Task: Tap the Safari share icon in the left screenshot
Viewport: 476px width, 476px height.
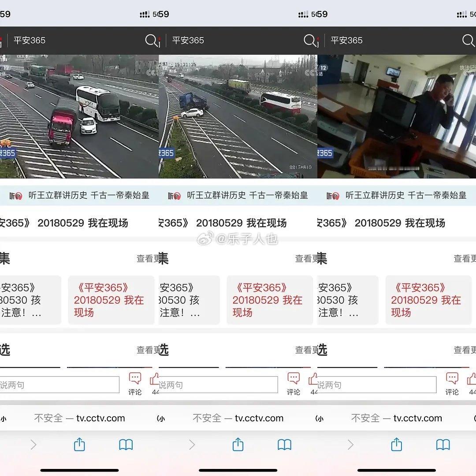Action: point(79,444)
